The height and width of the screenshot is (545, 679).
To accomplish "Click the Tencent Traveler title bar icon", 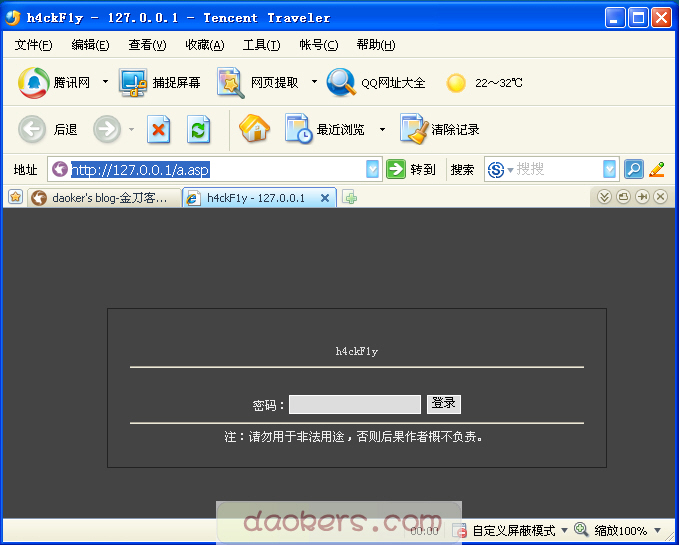I will (13, 18).
